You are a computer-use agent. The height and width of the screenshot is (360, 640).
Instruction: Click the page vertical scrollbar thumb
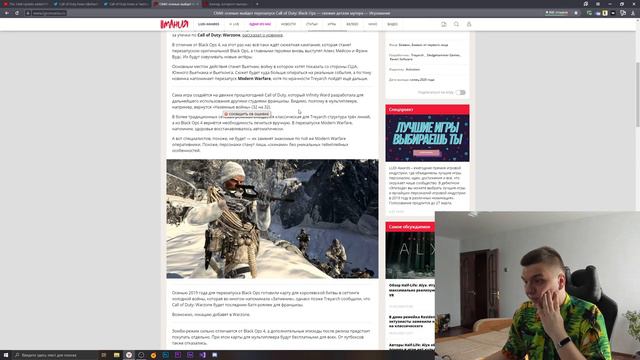pyautogui.click(x=638, y=95)
